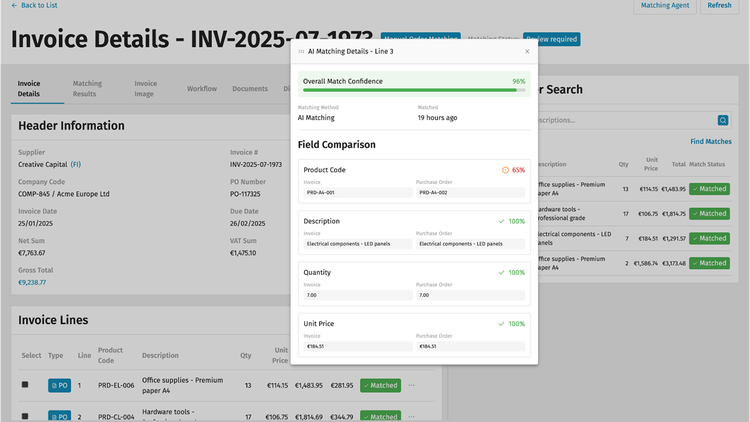Click the 19 hours ago matched time
This screenshot has height=422, width=750.
437,118
